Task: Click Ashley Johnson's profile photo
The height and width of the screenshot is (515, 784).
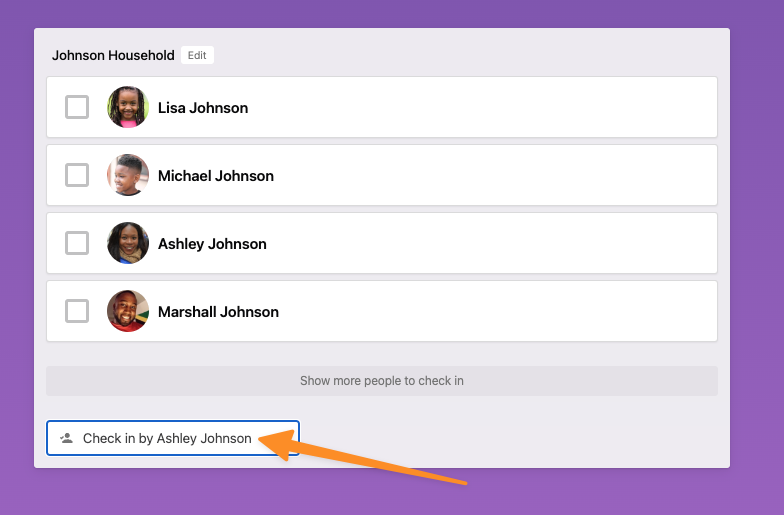Action: tap(128, 243)
